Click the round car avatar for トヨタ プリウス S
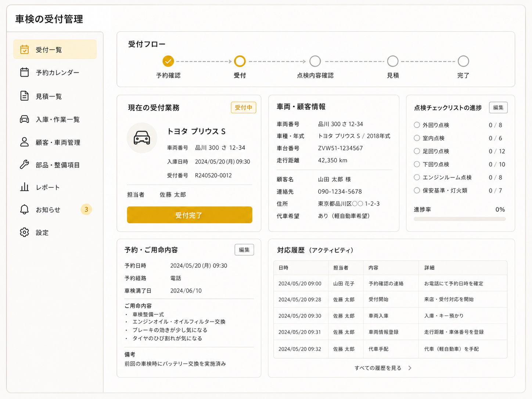 tap(142, 138)
